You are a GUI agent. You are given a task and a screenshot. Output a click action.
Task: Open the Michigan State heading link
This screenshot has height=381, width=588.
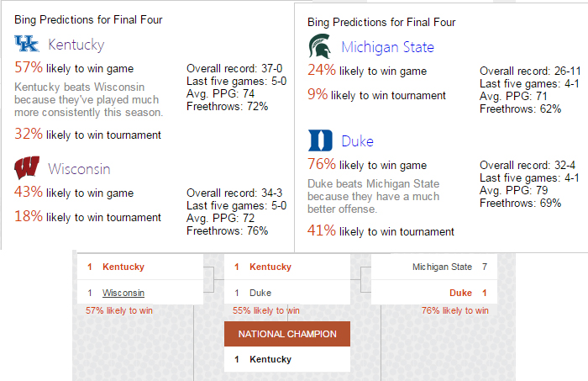click(x=387, y=47)
